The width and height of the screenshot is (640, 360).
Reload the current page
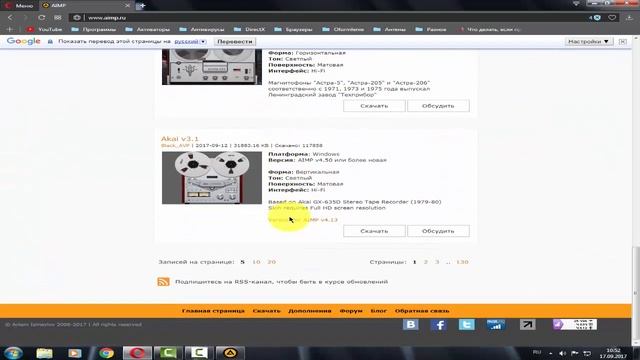tap(42, 18)
